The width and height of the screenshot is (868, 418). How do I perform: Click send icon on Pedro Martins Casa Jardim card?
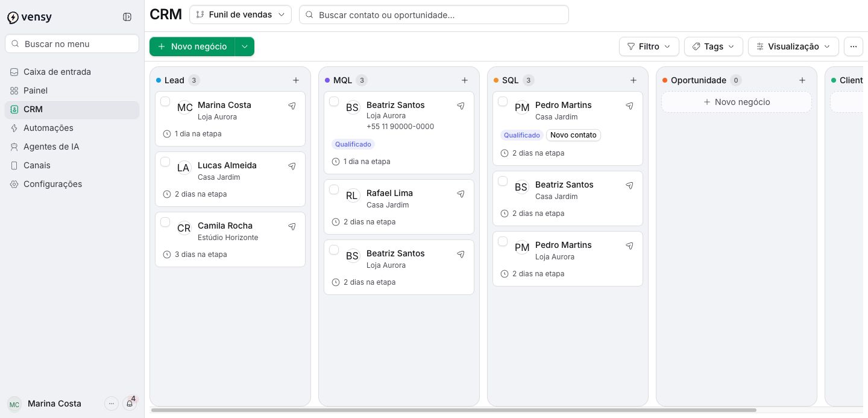pos(629,106)
